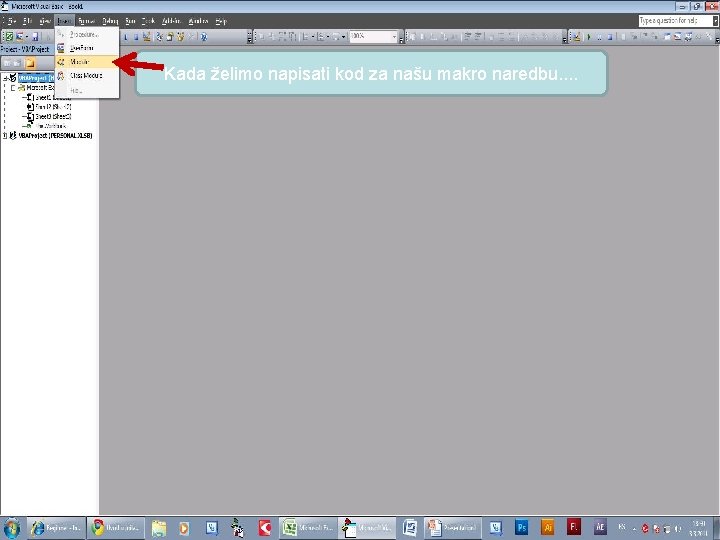Screen dimensions: 720x540
Task: Click the taskbar clock
Action: pyautogui.click(x=698, y=529)
